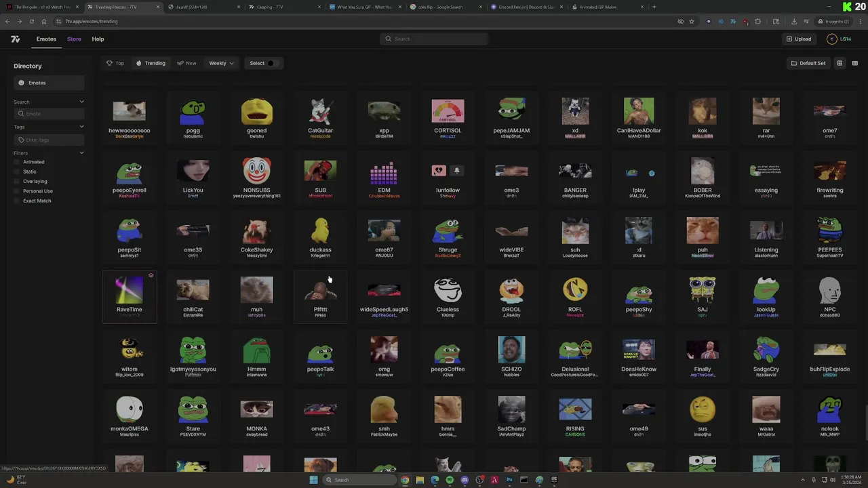Viewport: 868px width, 488px height.
Task: Open the monkaOMEGA emote card
Action: pyautogui.click(x=129, y=415)
